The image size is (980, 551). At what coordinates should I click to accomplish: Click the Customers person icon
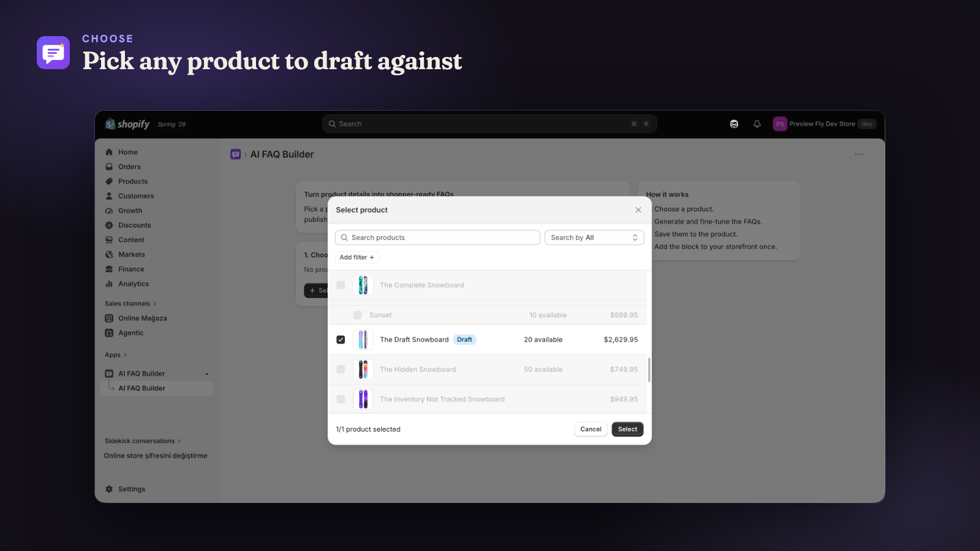(x=109, y=196)
